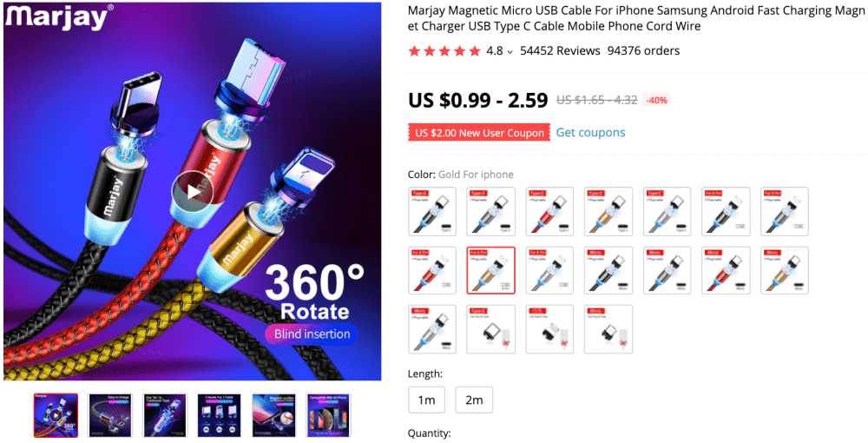Click the selected Gold For iphone swatch

[491, 270]
